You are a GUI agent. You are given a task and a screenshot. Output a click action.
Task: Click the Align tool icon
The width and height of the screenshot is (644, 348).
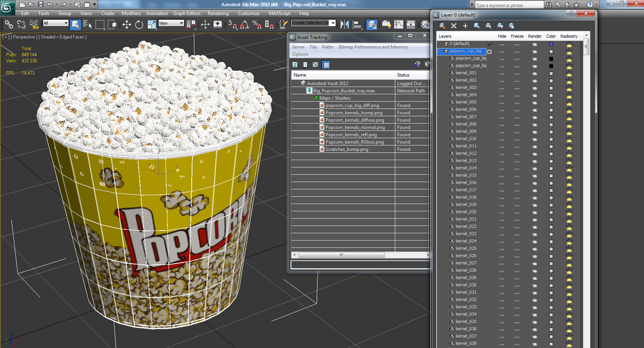click(x=357, y=24)
